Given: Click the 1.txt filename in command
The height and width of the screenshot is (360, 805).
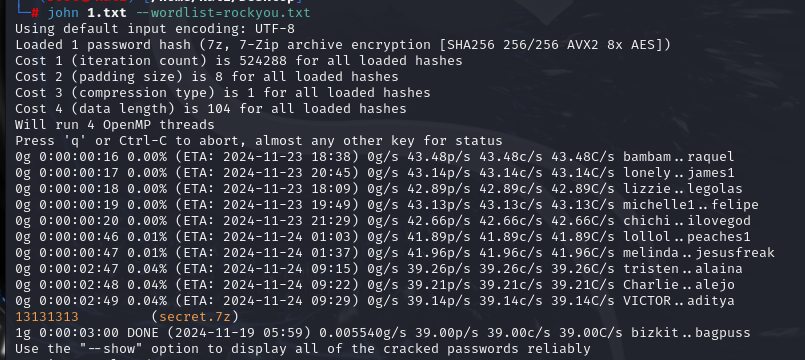Looking at the screenshot, I should pyautogui.click(x=107, y=12).
